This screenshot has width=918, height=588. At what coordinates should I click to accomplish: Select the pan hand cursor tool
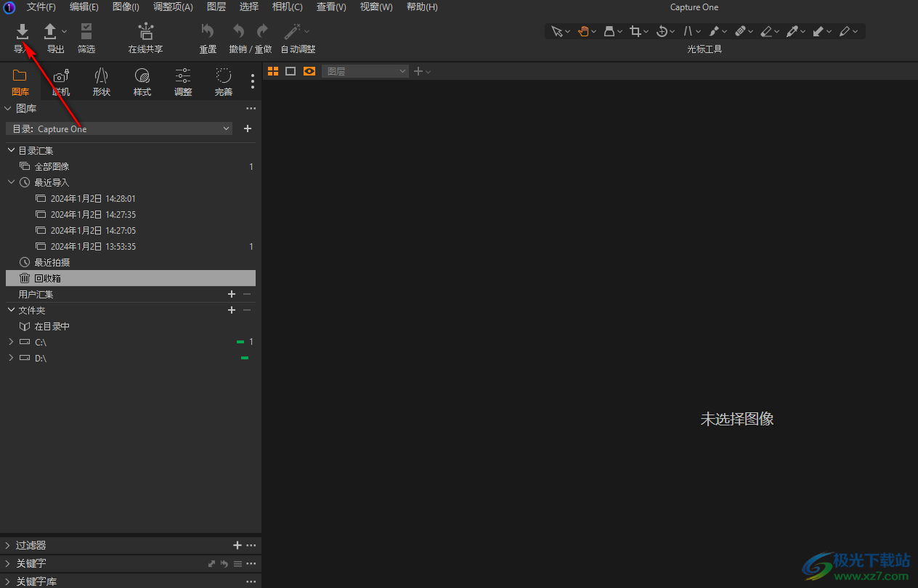pyautogui.click(x=582, y=31)
